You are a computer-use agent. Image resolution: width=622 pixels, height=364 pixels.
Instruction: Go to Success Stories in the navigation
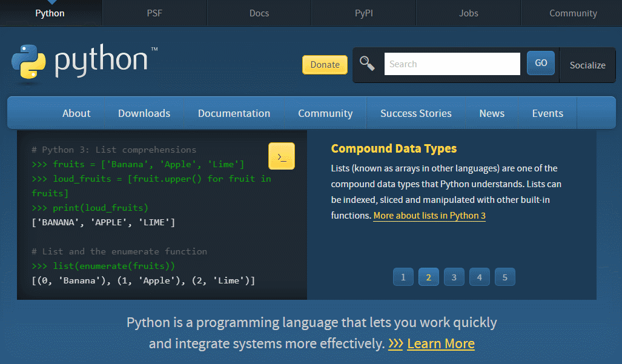415,113
